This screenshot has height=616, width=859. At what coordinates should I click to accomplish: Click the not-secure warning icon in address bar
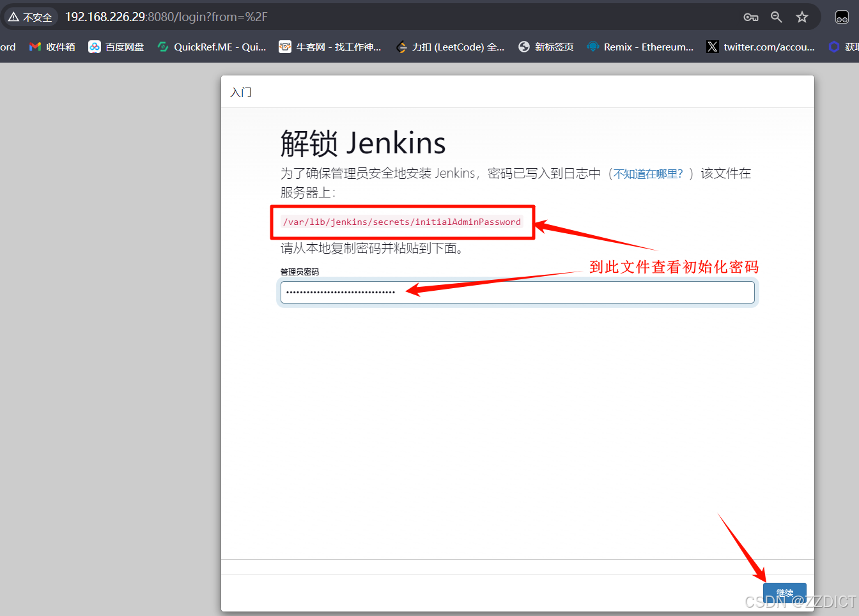click(13, 17)
